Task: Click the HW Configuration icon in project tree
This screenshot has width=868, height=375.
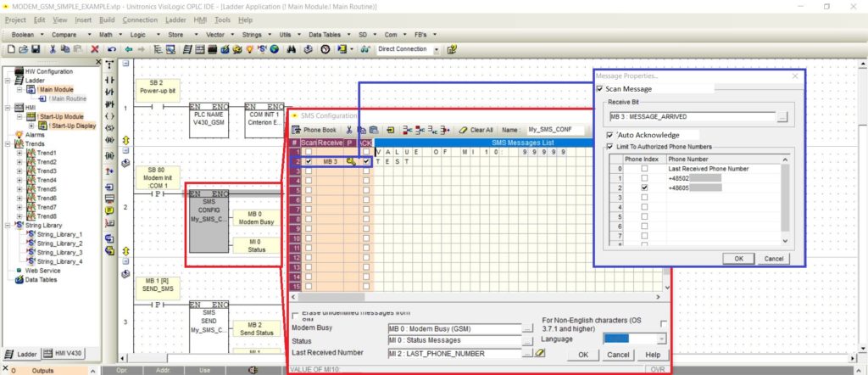Action: point(19,71)
